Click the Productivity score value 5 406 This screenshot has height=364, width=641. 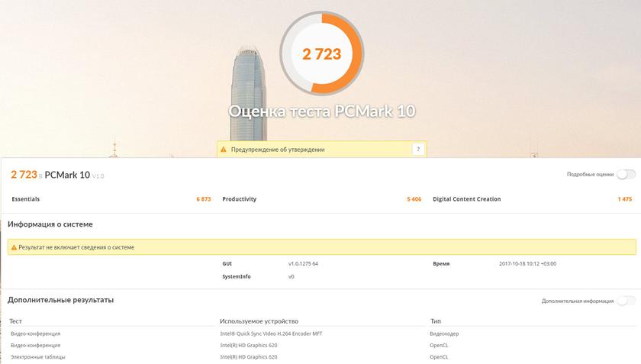tap(414, 199)
